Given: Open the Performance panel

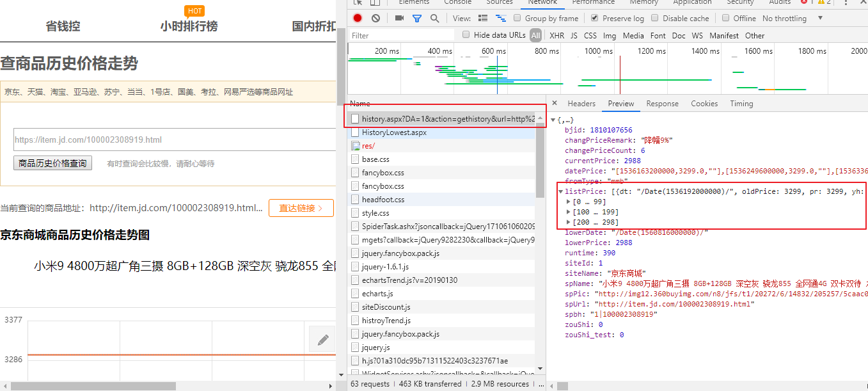Looking at the screenshot, I should coord(594,3).
